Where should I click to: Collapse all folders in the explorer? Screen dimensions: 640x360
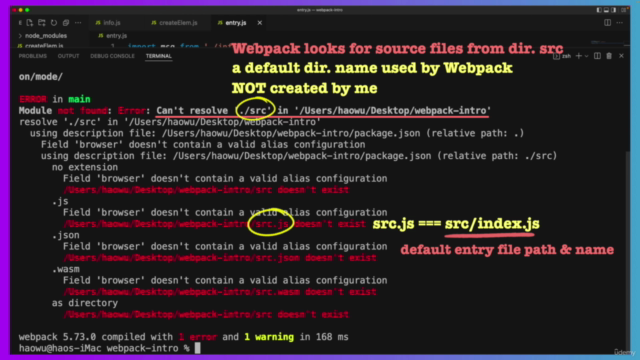point(66,23)
